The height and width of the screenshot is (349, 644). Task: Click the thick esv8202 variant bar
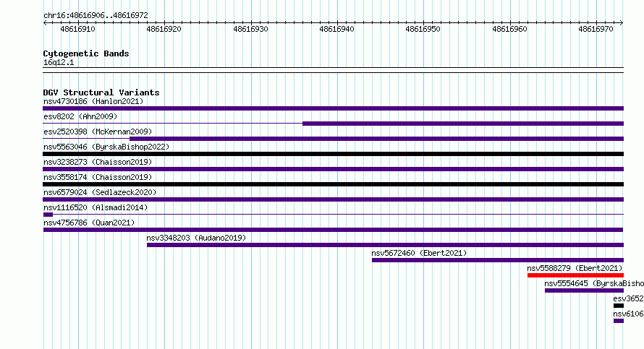[463, 124]
